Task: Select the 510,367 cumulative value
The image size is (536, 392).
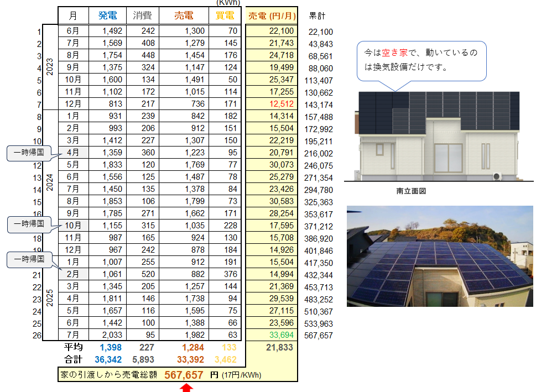Action: pos(319,312)
